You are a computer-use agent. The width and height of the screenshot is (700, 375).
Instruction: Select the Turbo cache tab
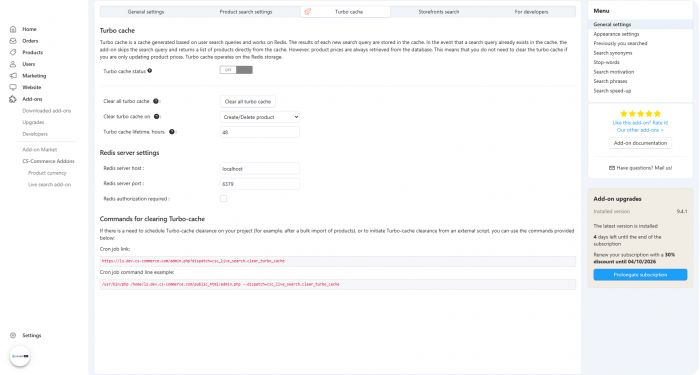click(x=346, y=12)
